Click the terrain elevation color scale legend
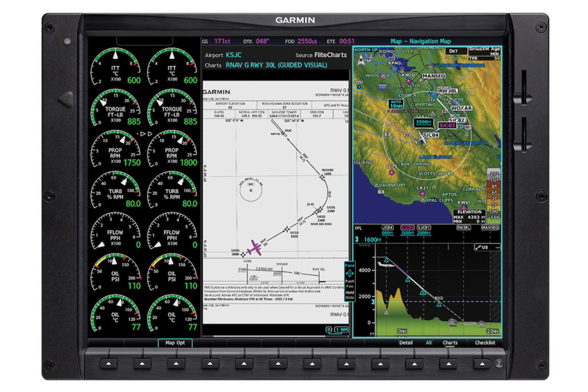588x392 pixels. [x=494, y=195]
